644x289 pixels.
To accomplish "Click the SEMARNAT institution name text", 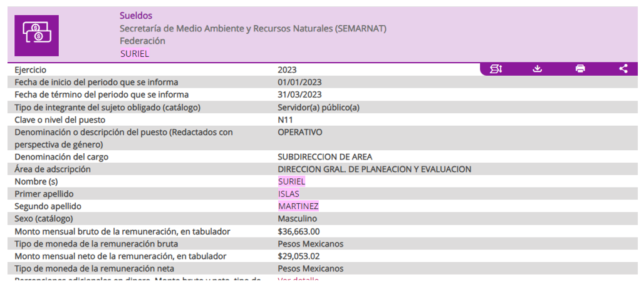I will tap(253, 28).
